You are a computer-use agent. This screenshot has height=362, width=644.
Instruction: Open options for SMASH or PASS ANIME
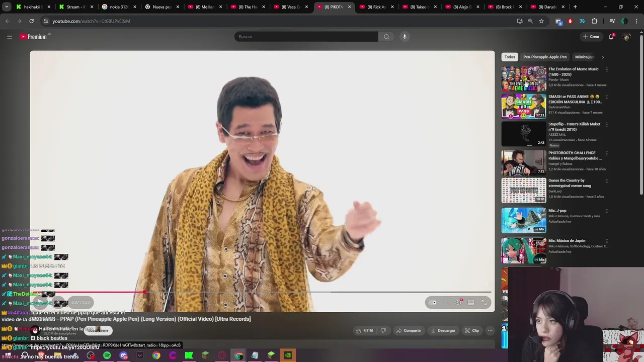coord(607,97)
